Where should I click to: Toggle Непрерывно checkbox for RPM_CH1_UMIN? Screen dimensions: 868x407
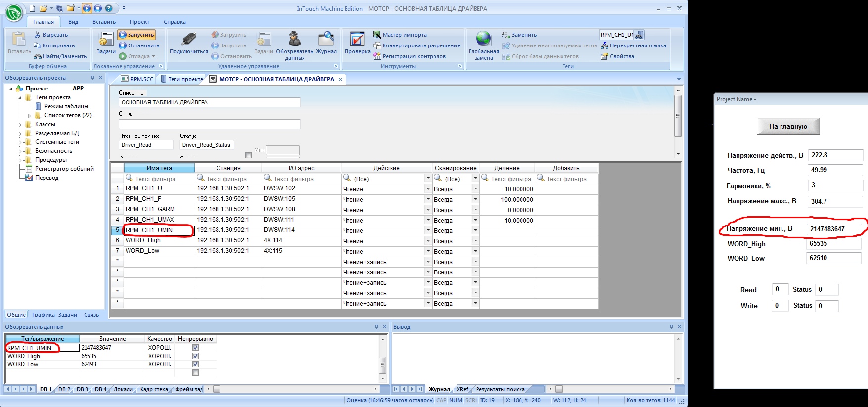click(x=195, y=348)
